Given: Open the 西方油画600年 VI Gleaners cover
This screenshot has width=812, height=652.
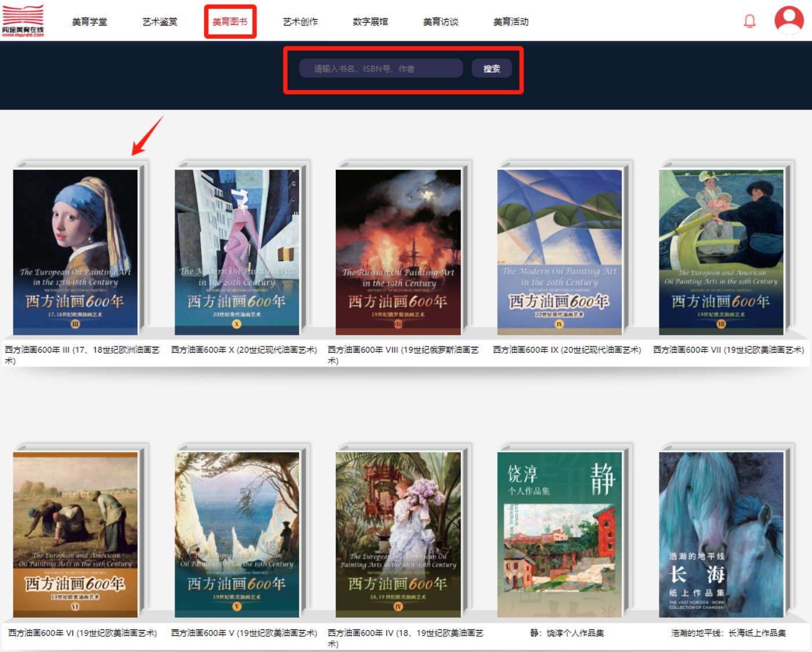Looking at the screenshot, I should pyautogui.click(x=75, y=534).
